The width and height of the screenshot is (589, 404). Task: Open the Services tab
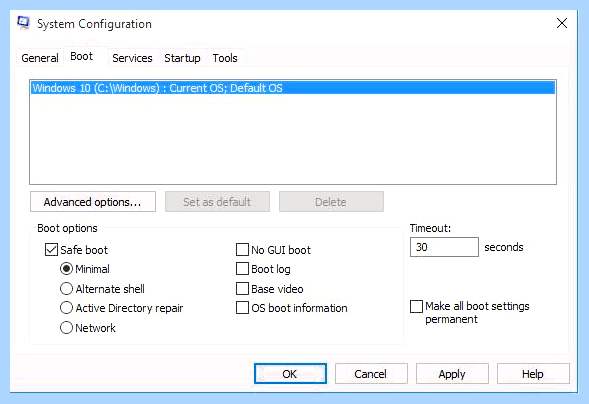(132, 58)
